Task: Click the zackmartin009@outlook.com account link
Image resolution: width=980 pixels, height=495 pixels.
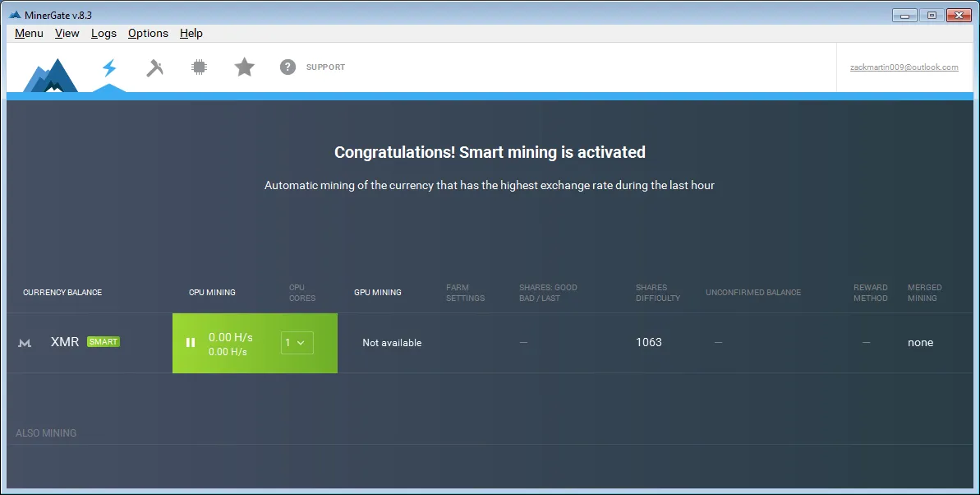Action: coord(904,67)
